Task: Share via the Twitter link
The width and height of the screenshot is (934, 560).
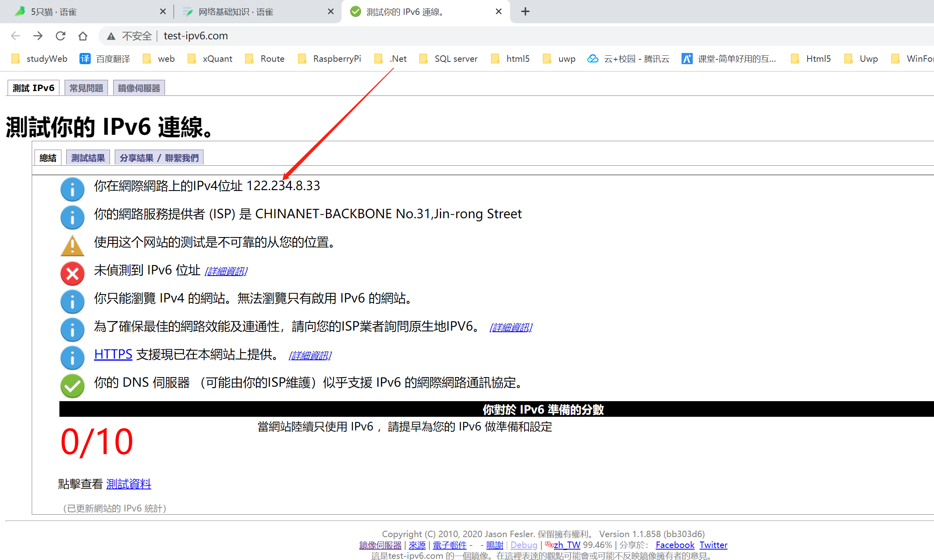Action: click(713, 545)
